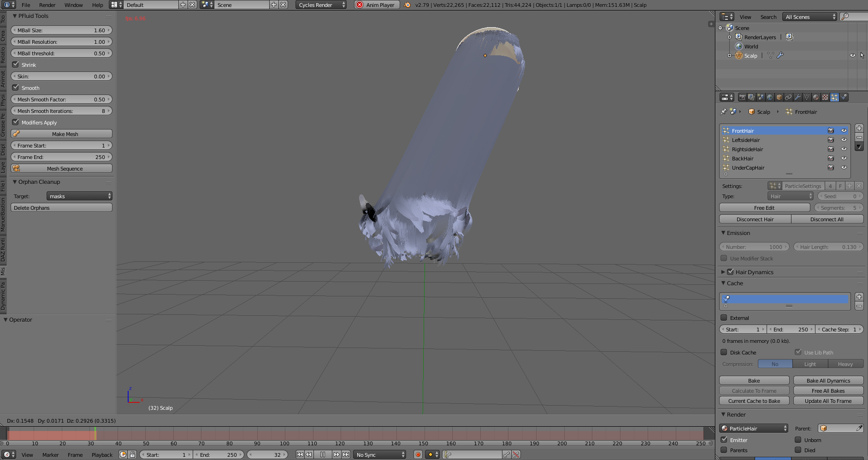Enable the Disk Cache checkbox
868x460 pixels.
click(724, 352)
